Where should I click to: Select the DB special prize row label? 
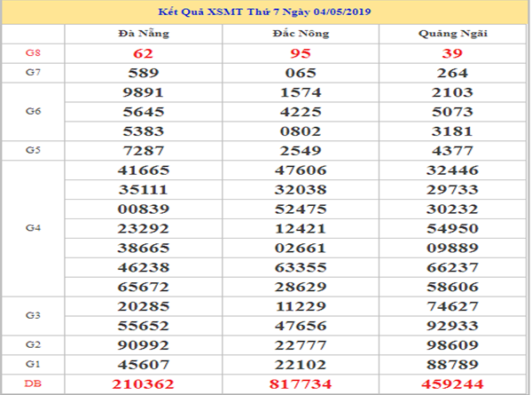(33, 383)
